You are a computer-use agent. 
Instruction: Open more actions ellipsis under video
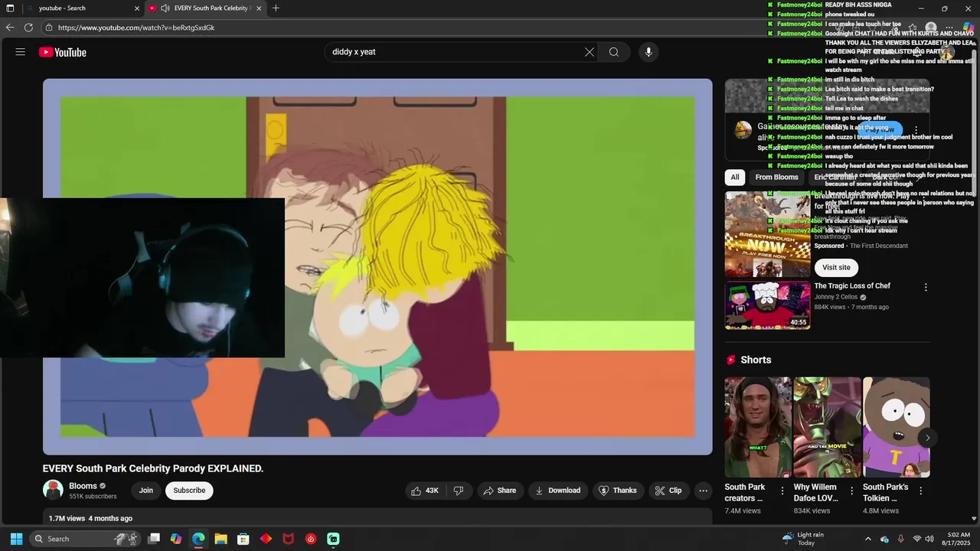(703, 491)
